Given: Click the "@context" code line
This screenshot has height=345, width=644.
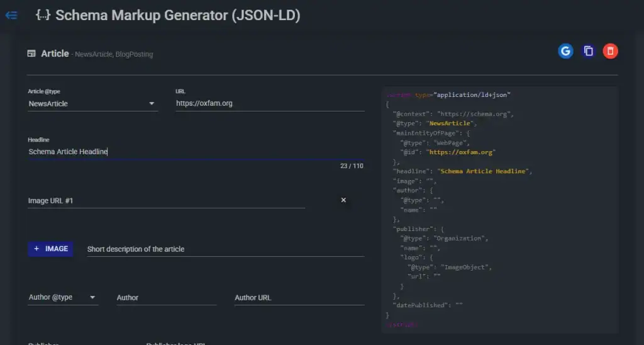Looking at the screenshot, I should point(453,114).
